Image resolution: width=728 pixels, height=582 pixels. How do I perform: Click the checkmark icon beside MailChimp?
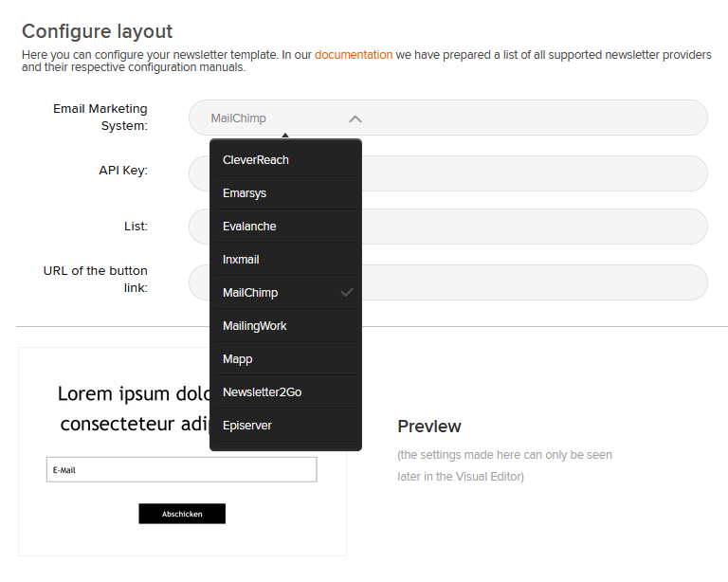[347, 292]
